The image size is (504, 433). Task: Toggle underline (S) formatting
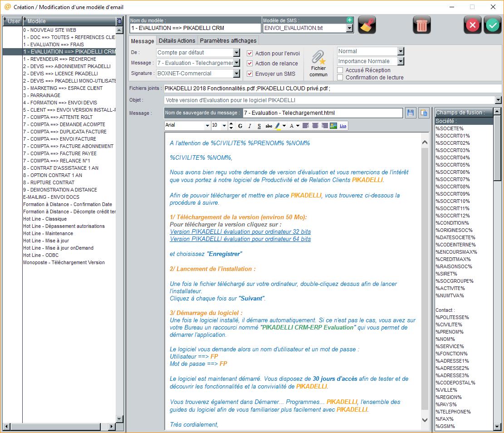pyautogui.click(x=259, y=126)
